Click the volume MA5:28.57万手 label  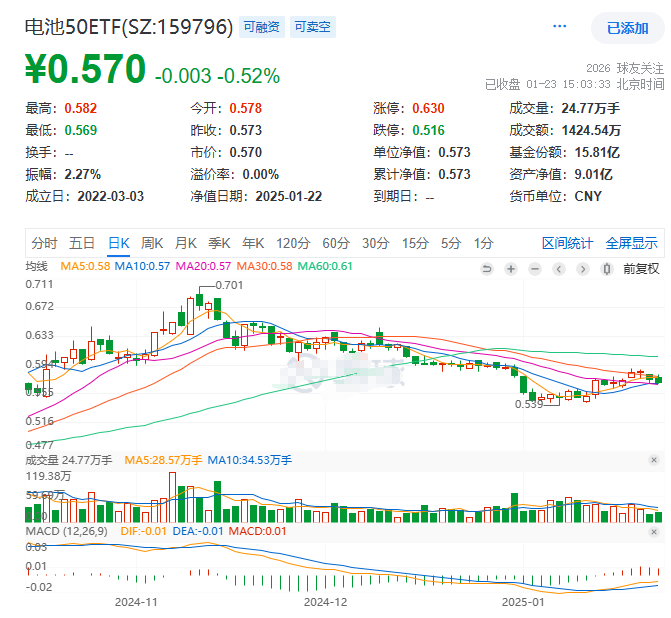click(x=163, y=460)
